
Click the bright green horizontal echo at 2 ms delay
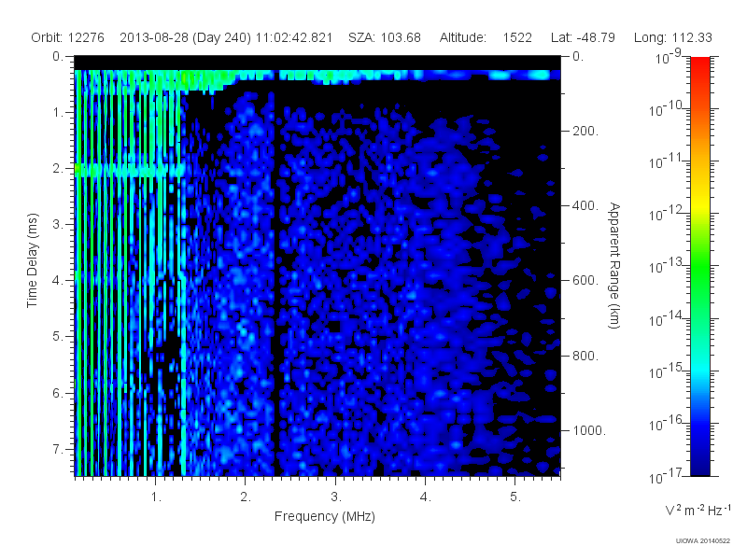click(130, 170)
